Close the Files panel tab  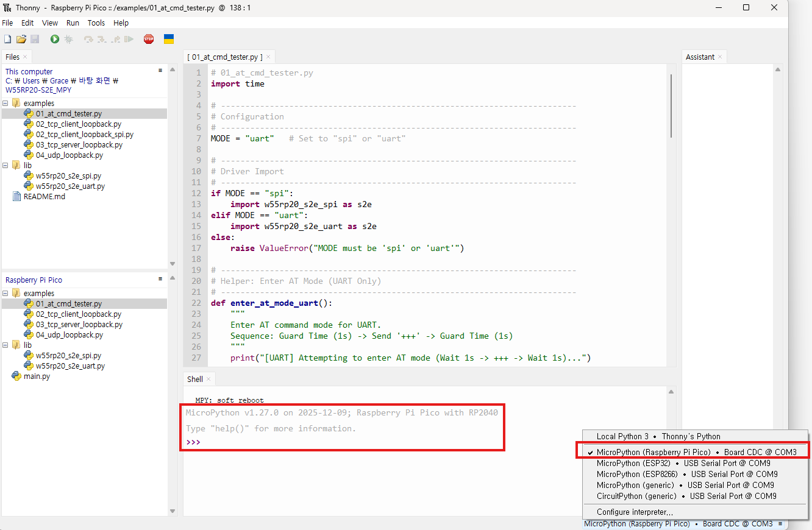coord(25,57)
